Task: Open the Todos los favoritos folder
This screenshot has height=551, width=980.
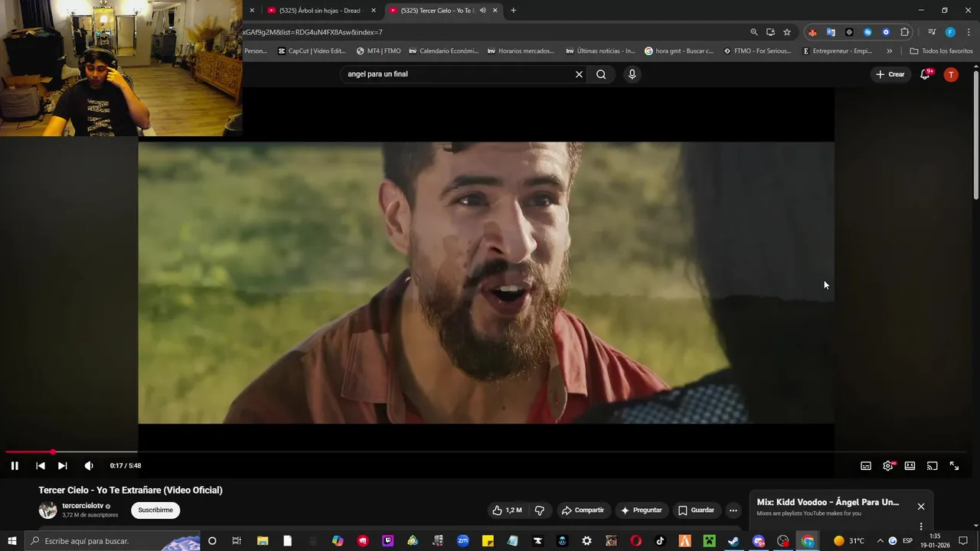Action: point(941,51)
